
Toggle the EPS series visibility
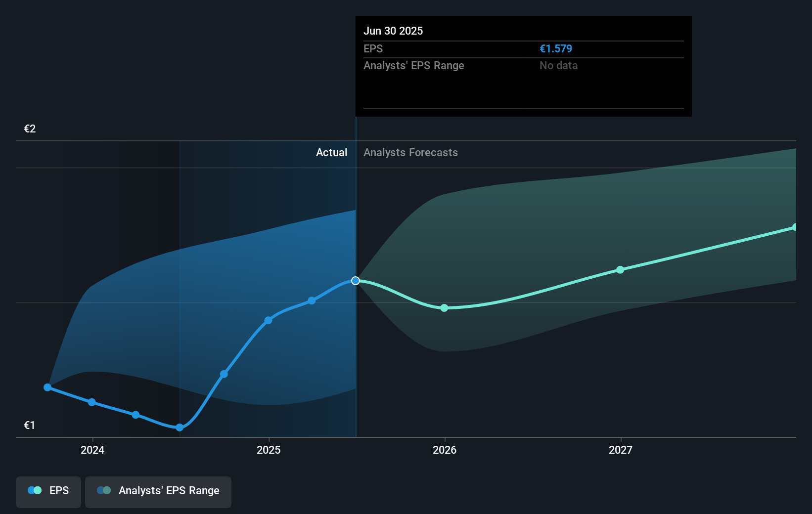click(x=48, y=491)
